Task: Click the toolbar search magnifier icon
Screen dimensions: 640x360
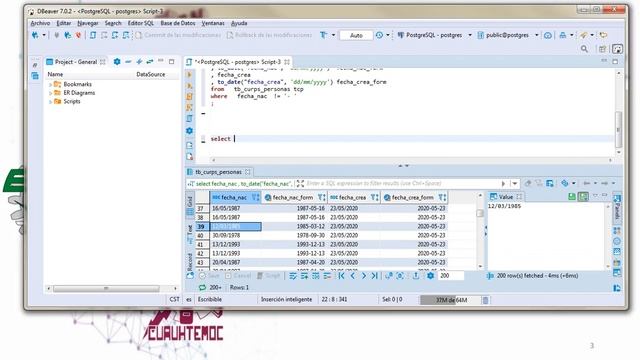Action: tap(584, 49)
